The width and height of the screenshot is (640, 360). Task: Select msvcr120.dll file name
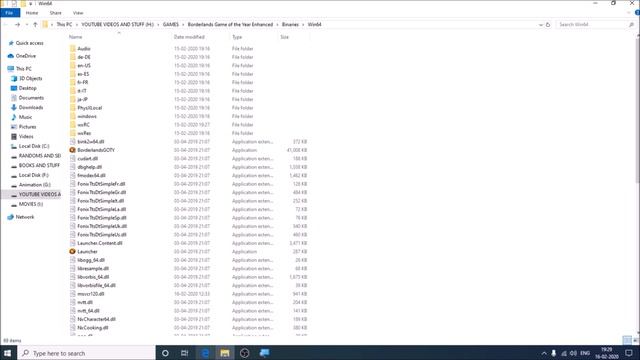tap(91, 294)
